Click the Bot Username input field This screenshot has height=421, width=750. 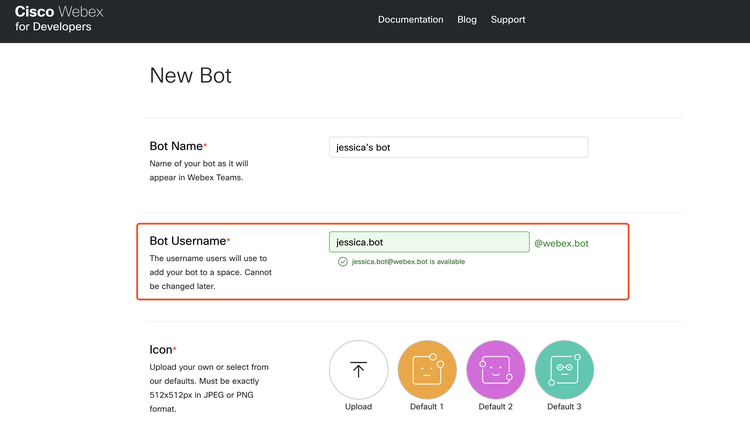(429, 242)
